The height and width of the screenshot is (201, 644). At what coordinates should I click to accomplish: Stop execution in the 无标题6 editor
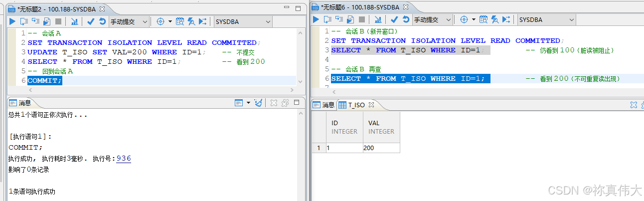[x=362, y=19]
